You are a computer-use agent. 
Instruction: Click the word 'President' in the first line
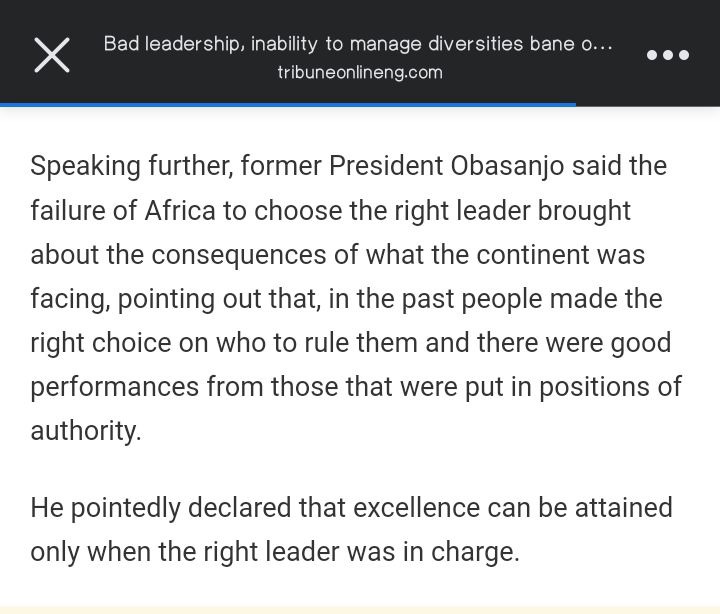click(386, 166)
